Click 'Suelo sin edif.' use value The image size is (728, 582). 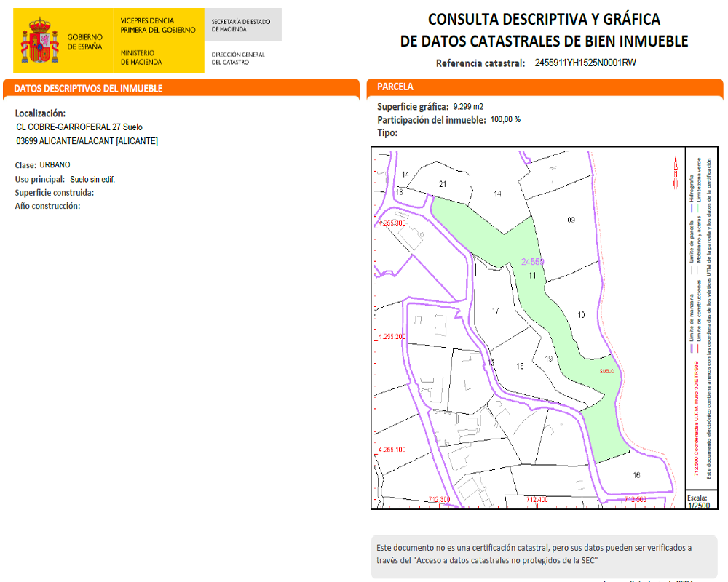coord(92,179)
